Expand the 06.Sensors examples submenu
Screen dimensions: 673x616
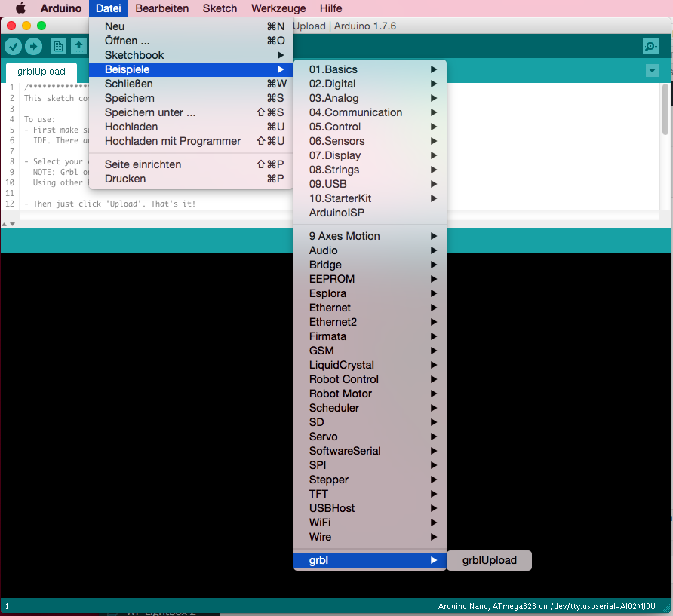tap(370, 141)
